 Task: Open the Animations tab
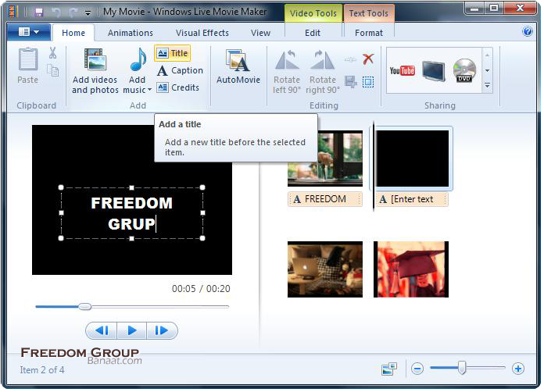click(130, 33)
